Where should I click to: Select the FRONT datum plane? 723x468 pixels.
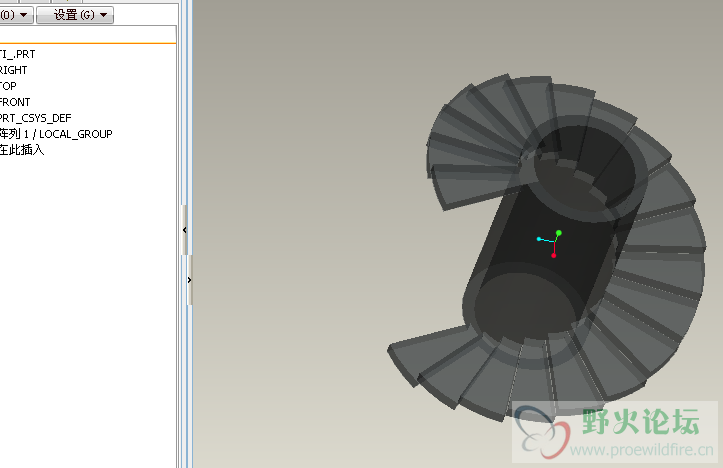(x=15, y=102)
